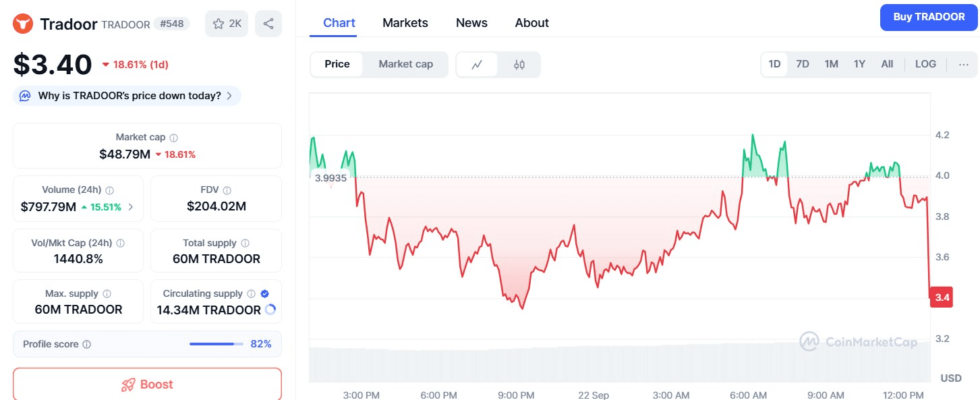Expand Volume (24h) details chevron

(x=131, y=207)
